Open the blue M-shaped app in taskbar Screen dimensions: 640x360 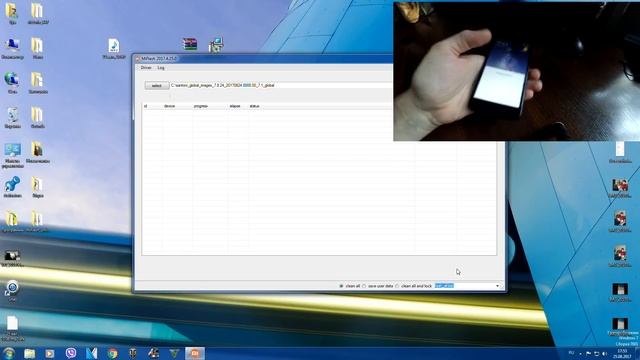tap(92, 353)
